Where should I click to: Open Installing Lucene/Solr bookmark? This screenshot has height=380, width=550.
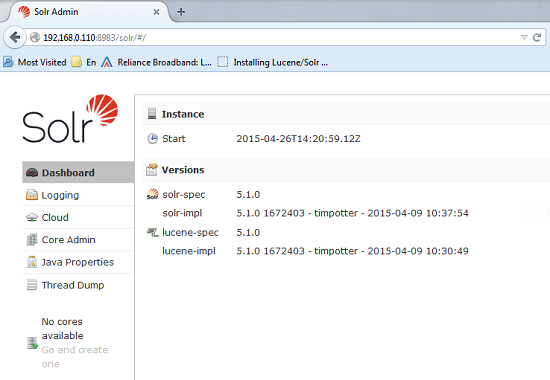coord(273,62)
